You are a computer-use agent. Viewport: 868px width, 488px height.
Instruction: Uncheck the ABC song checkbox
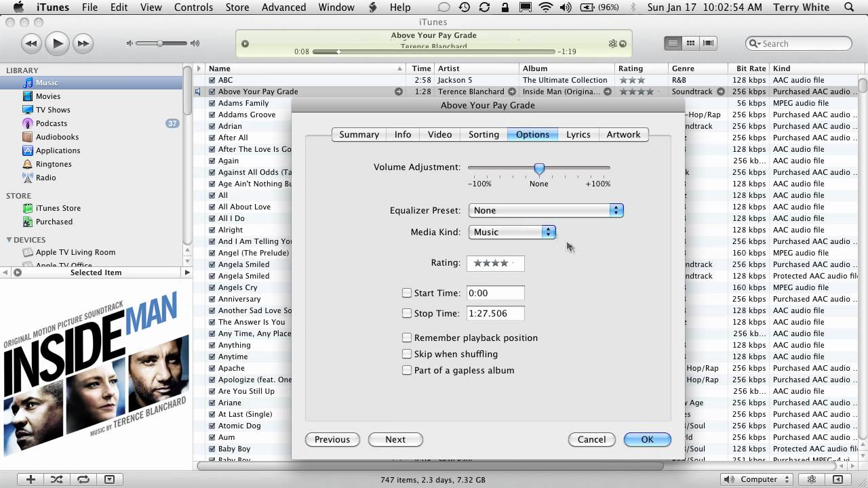pos(212,80)
